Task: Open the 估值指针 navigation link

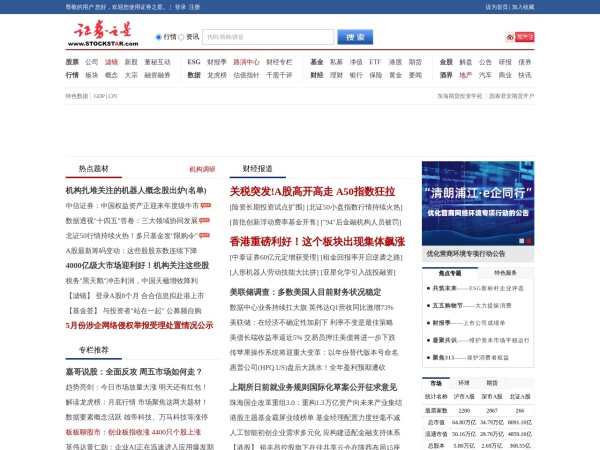Action: click(246, 75)
